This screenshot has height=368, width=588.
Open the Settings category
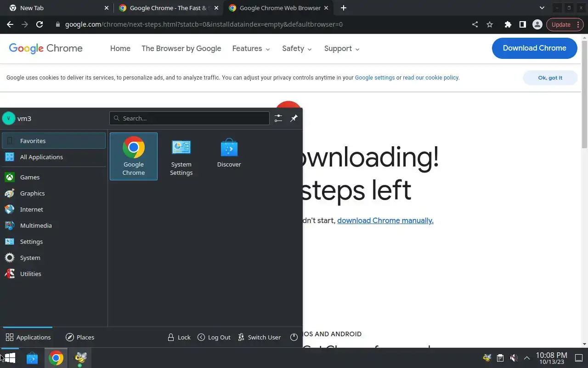54,241
